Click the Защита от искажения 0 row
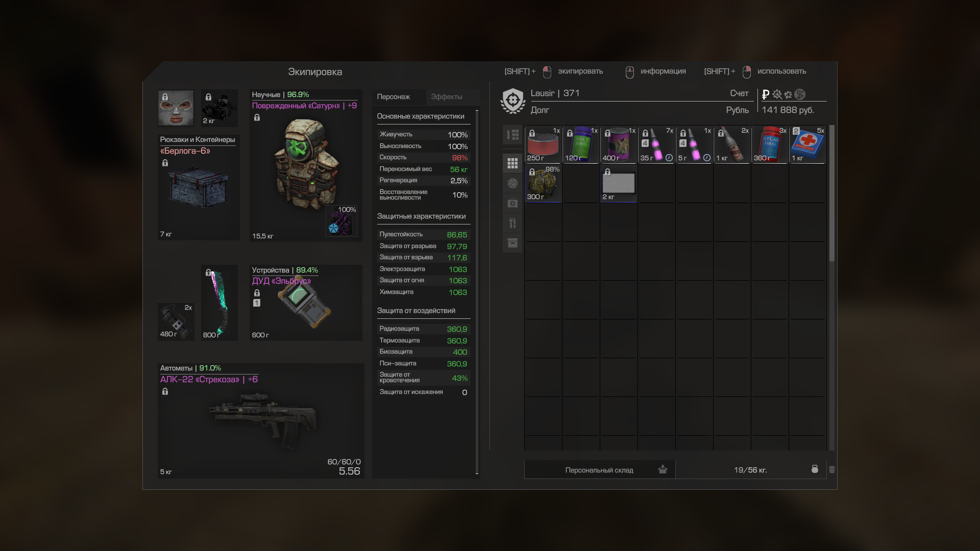The height and width of the screenshot is (551, 980). pos(423,392)
